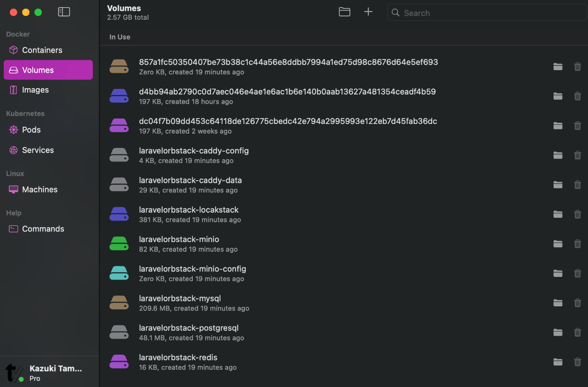Image resolution: width=588 pixels, height=387 pixels.
Task: Click the teal drive icon for laravelorbstack-minio-config
Action: point(119,273)
